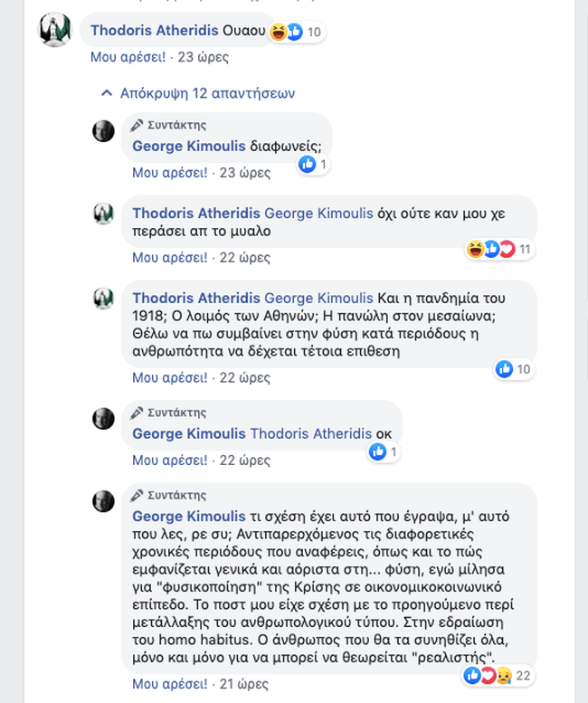Click the like reaction on the 'οκ' reply
588x703 pixels.
coord(378,452)
